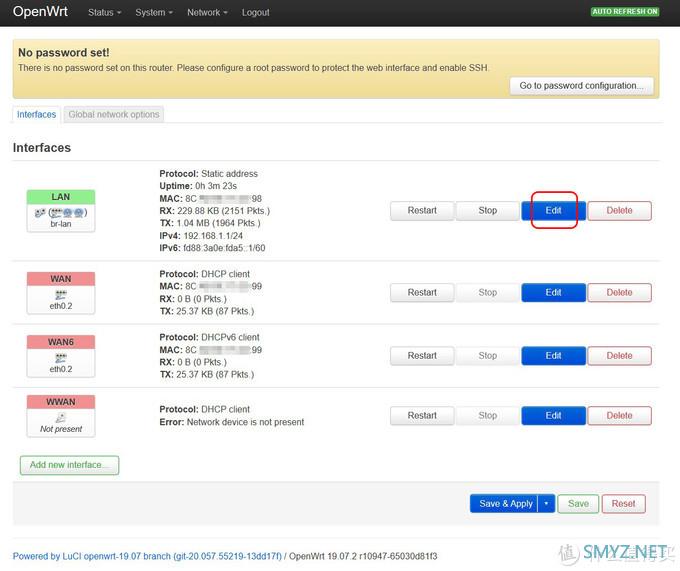Switch to the Interfaces tab

pyautogui.click(x=36, y=114)
